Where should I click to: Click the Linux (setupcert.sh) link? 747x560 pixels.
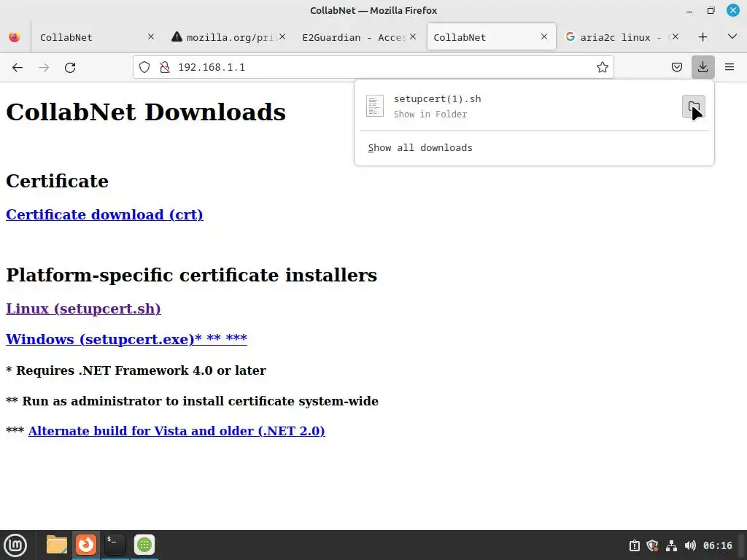click(x=83, y=309)
